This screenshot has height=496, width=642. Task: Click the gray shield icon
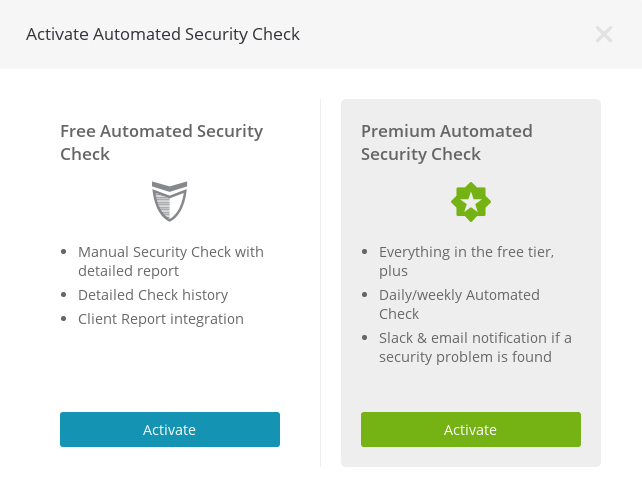170,201
